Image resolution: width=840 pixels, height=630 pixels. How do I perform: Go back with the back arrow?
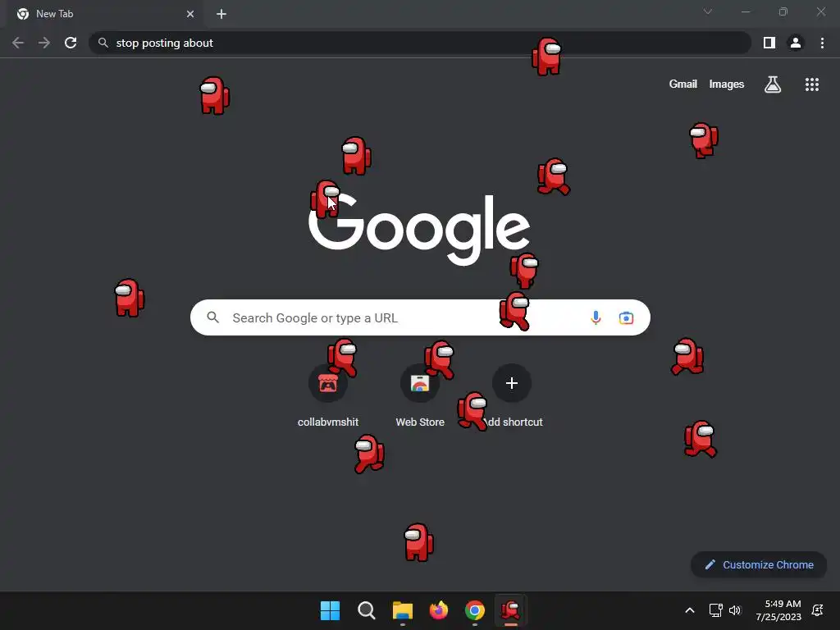[18, 43]
